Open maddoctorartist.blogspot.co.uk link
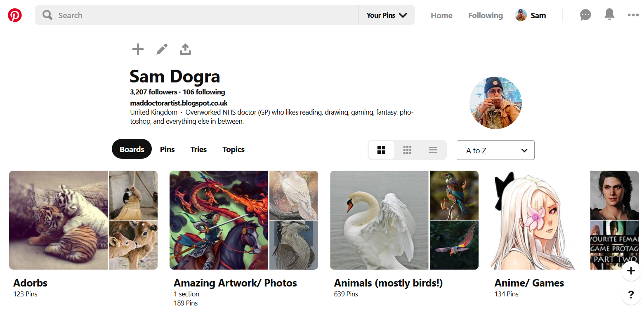The image size is (644, 310). point(179,103)
